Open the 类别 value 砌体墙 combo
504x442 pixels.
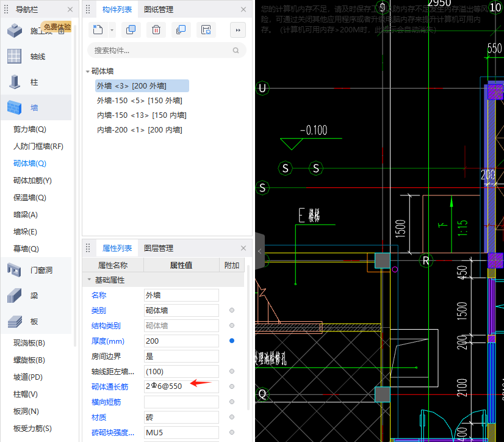coord(181,310)
